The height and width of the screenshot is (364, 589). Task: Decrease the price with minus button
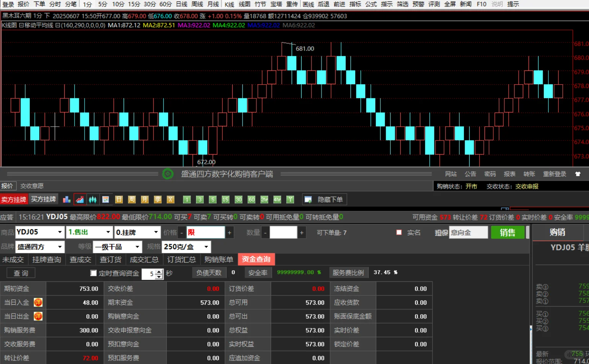point(182,232)
